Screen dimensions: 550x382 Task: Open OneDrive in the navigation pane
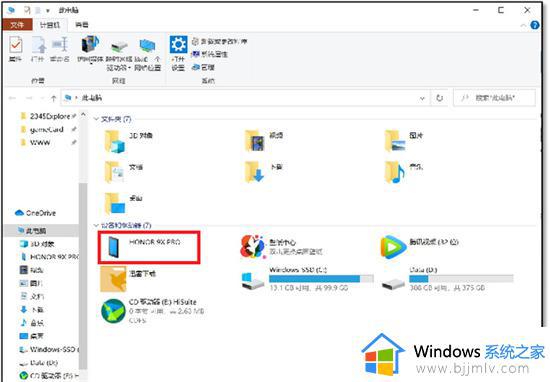click(35, 213)
